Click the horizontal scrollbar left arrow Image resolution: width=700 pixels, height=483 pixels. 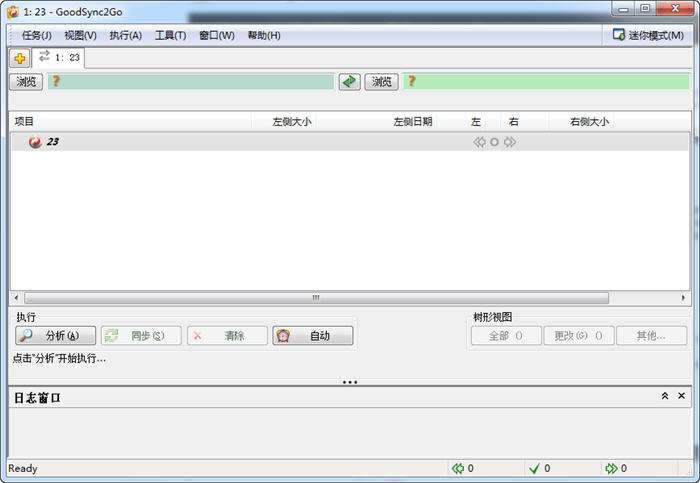tap(17, 297)
